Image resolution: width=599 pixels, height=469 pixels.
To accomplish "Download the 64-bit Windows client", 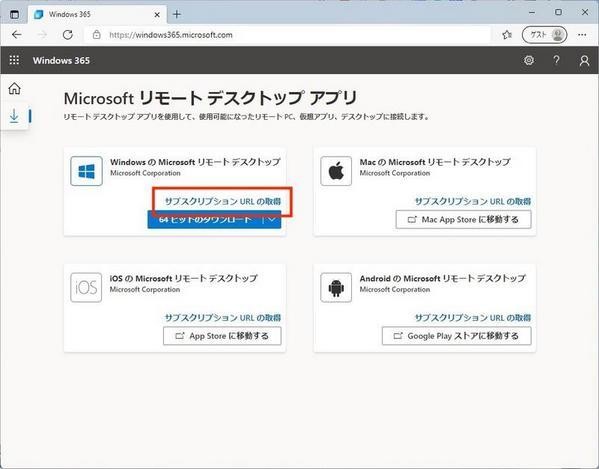I will tap(205, 220).
